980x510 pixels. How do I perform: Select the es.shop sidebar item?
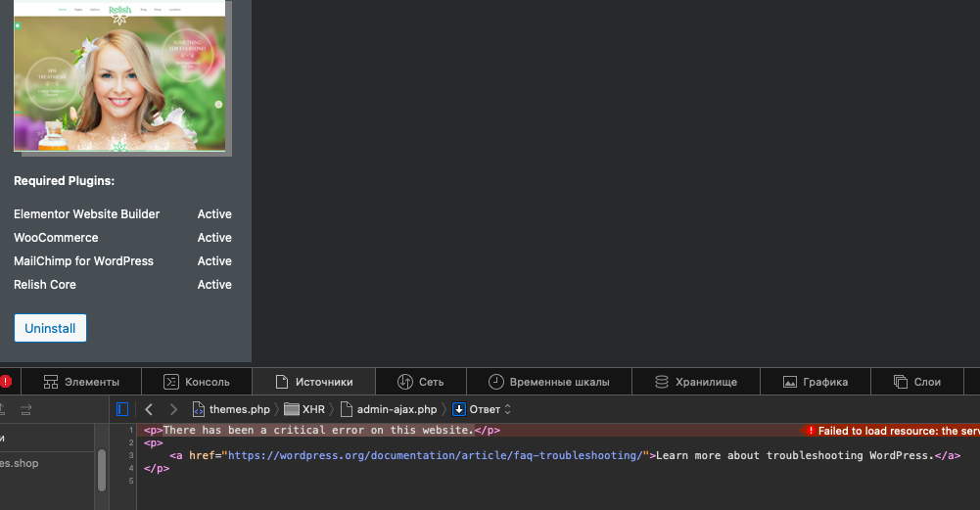(x=20, y=463)
